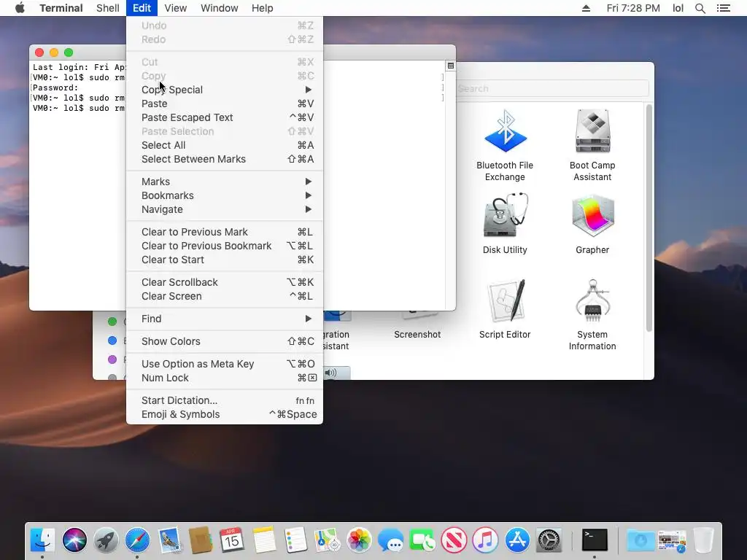Expand the Bookmarks submenu
The width and height of the screenshot is (747, 560).
pos(225,195)
